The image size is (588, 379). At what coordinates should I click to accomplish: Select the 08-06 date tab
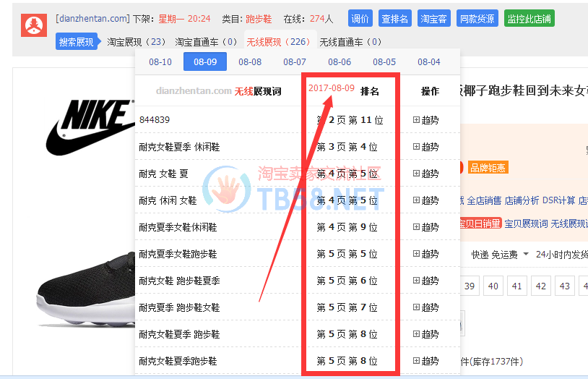tap(340, 61)
